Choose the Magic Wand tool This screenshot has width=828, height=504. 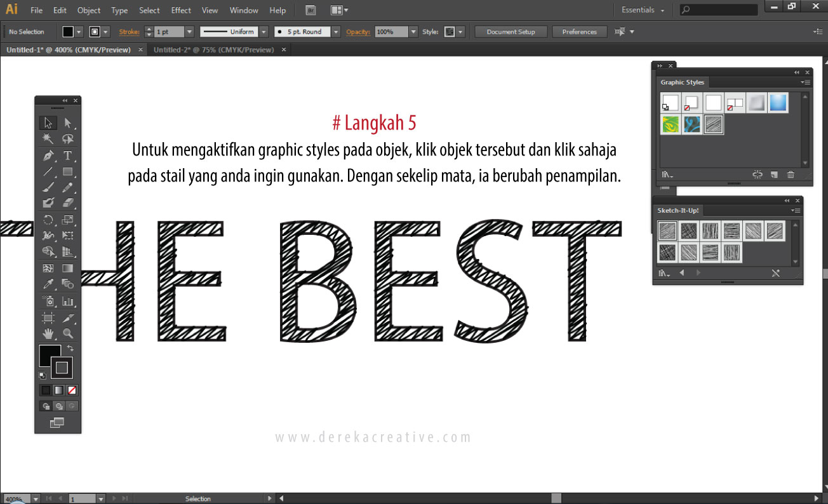(48, 139)
